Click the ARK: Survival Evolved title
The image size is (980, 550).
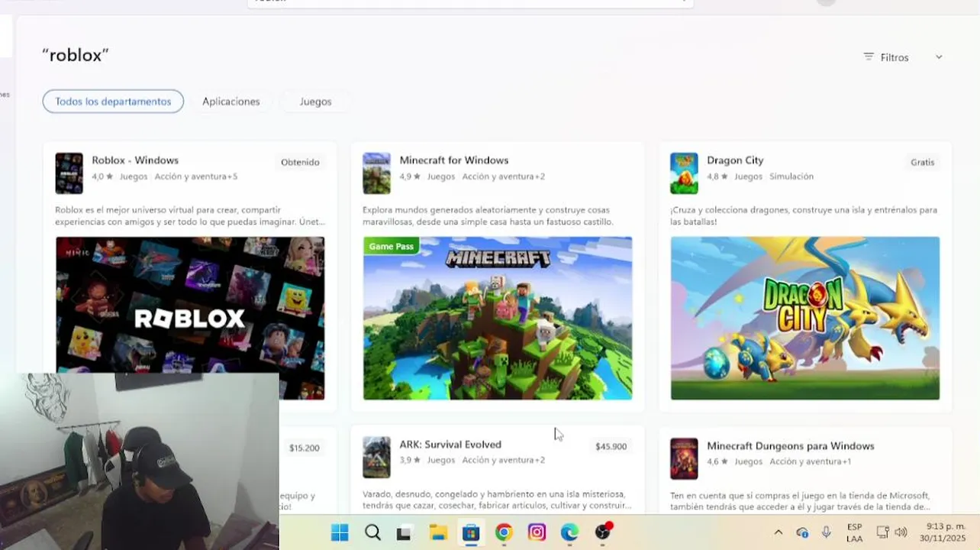point(450,445)
